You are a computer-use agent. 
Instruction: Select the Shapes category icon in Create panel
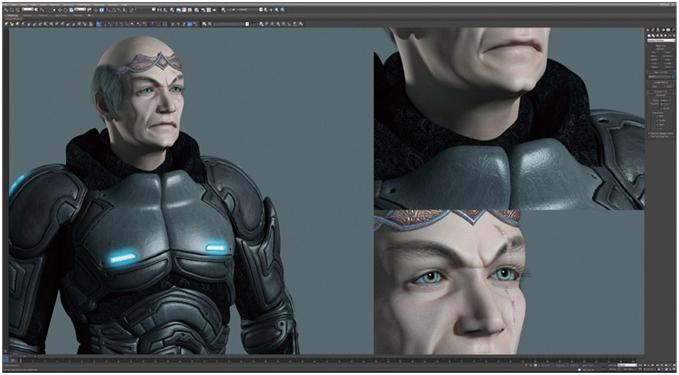click(653, 36)
